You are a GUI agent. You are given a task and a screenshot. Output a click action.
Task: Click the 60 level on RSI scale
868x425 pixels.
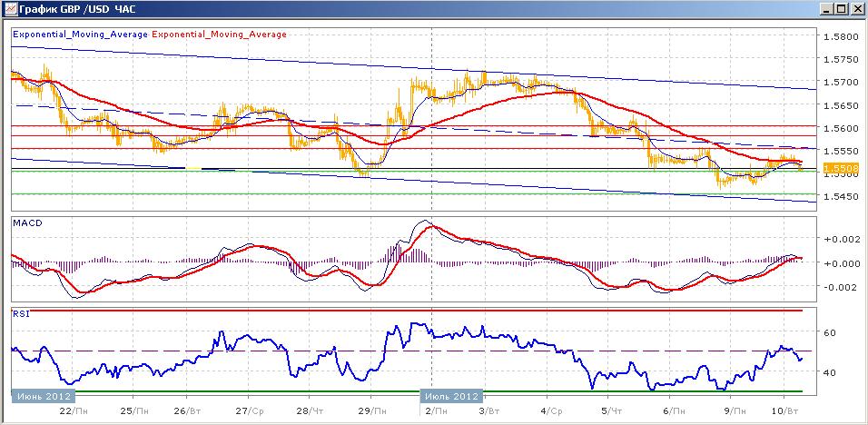(x=829, y=333)
